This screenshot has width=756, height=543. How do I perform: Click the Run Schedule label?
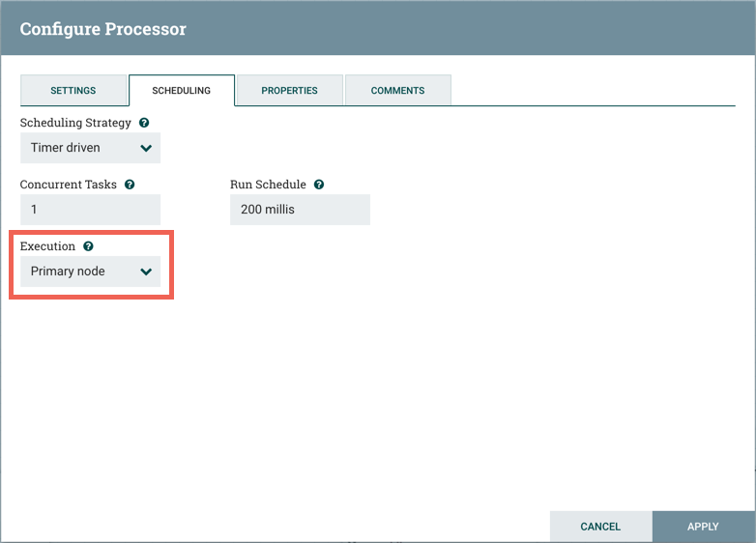coord(268,185)
